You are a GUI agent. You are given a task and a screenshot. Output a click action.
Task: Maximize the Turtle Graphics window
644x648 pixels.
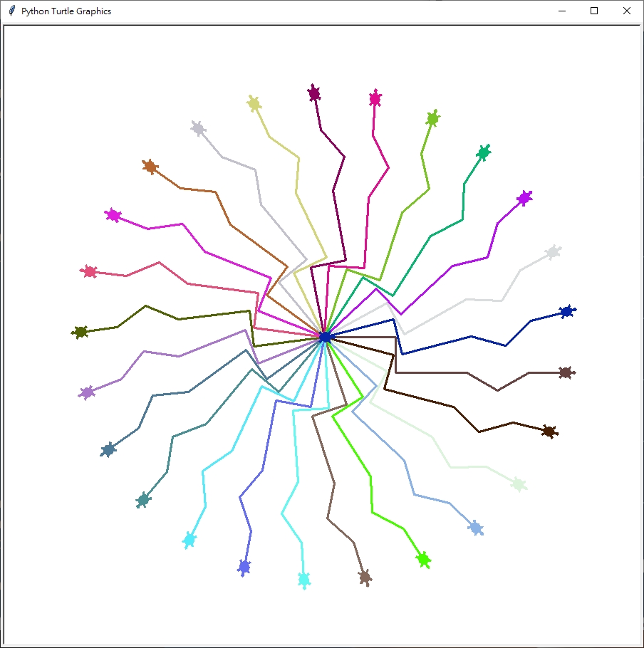(594, 11)
